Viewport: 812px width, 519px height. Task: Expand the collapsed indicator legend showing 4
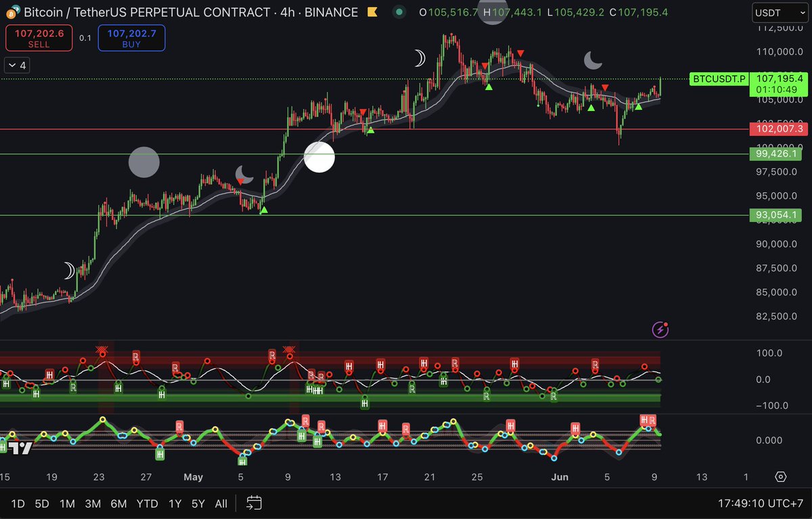click(x=17, y=66)
